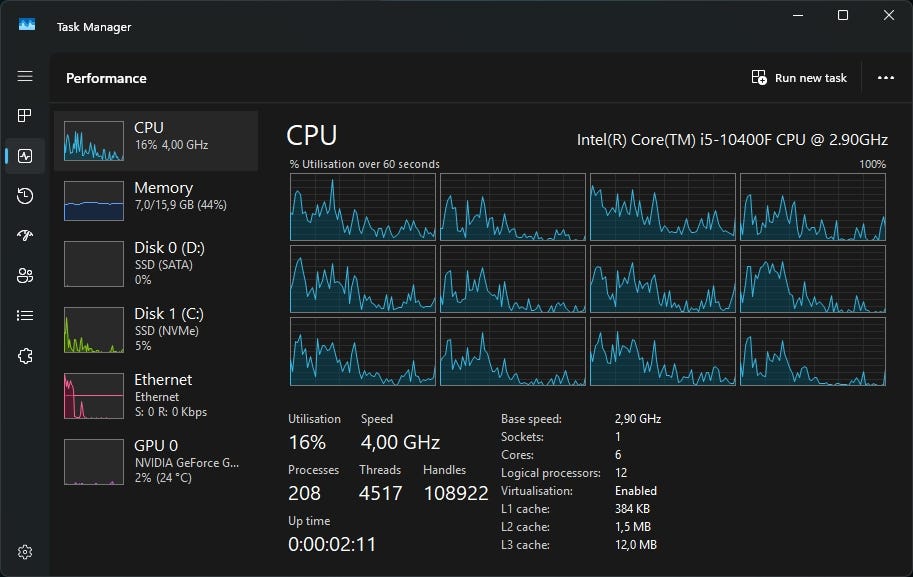This screenshot has width=913, height=577.
Task: Click the Sockets label
Action: click(522, 437)
